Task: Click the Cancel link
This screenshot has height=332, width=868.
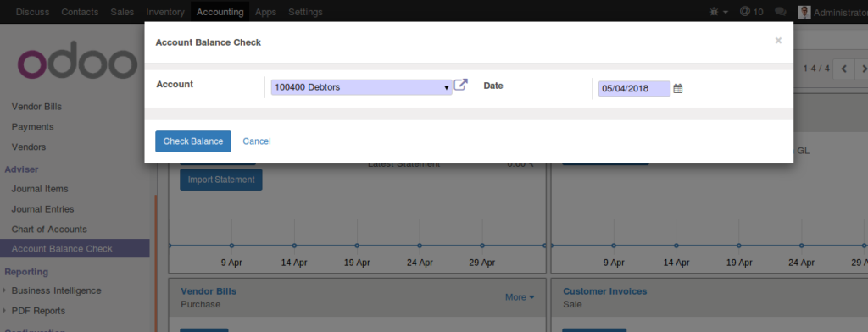Action: pyautogui.click(x=257, y=141)
